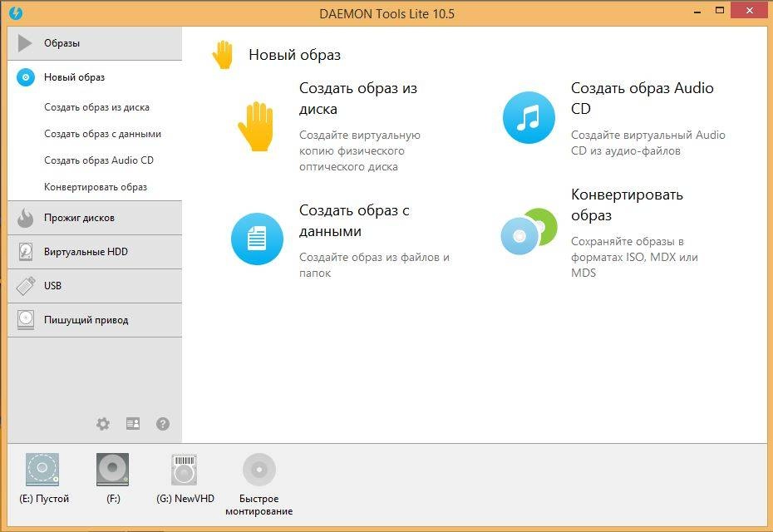
Task: Click the Быстрое монтирование disc icon
Action: (x=259, y=470)
